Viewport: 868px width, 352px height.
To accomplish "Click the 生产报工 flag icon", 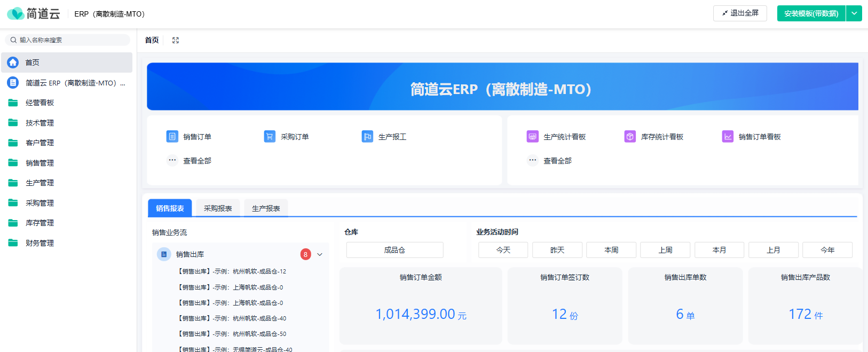I will [x=367, y=137].
